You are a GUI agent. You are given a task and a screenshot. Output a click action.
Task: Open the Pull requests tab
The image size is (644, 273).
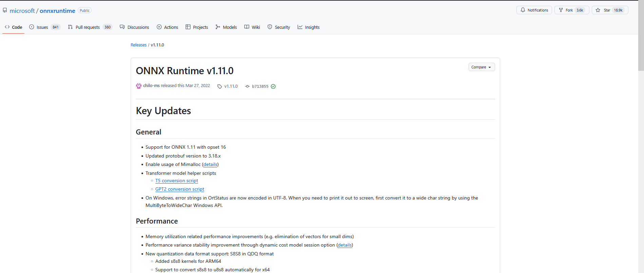[x=90, y=27]
